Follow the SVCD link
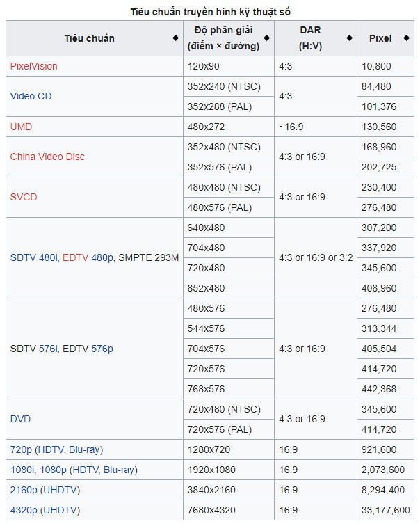The image size is (420, 526). point(24,197)
